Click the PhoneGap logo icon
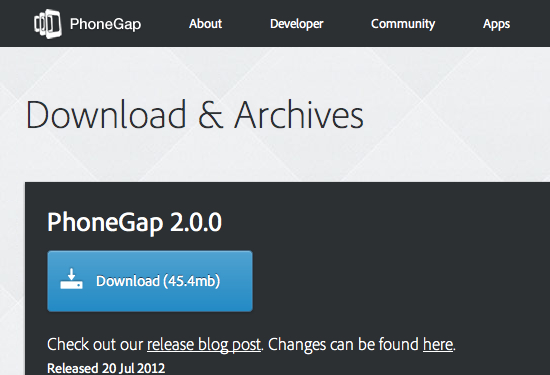The height and width of the screenshot is (375, 550). pos(48,24)
